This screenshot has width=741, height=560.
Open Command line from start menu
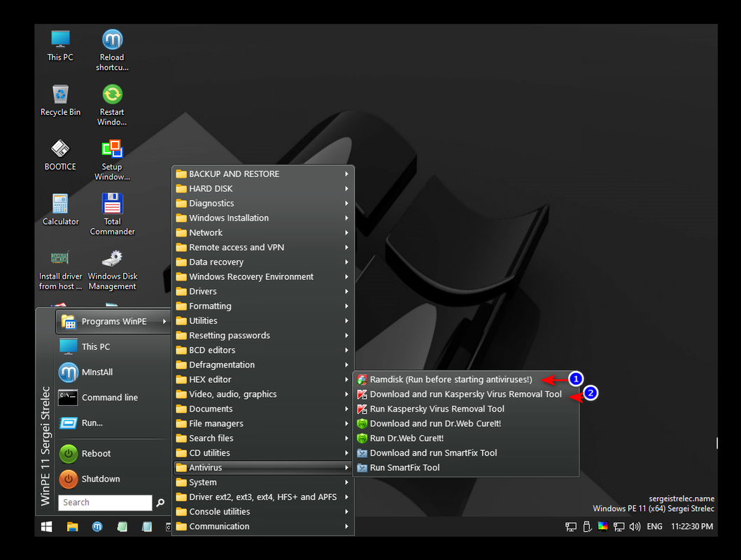113,398
